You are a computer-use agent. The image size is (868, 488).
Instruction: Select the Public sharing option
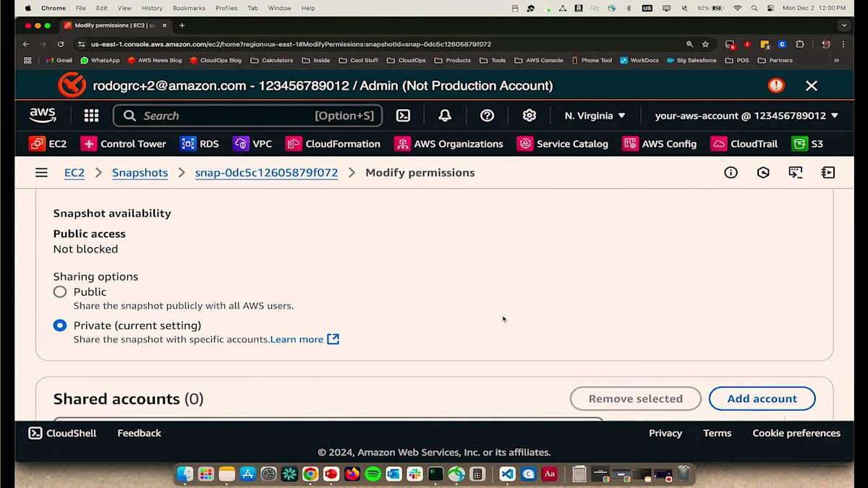click(x=60, y=292)
